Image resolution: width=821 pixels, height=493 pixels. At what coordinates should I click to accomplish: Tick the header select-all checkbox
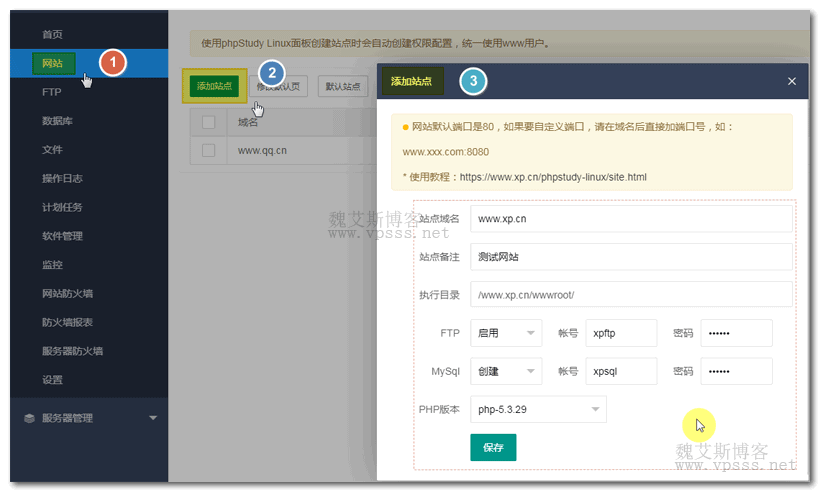tap(209, 122)
